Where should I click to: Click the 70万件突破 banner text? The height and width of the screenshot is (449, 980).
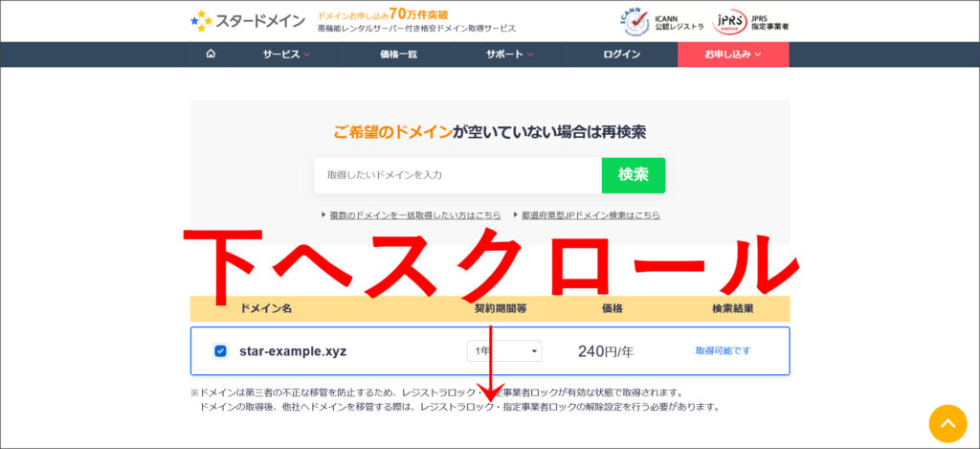tap(418, 13)
